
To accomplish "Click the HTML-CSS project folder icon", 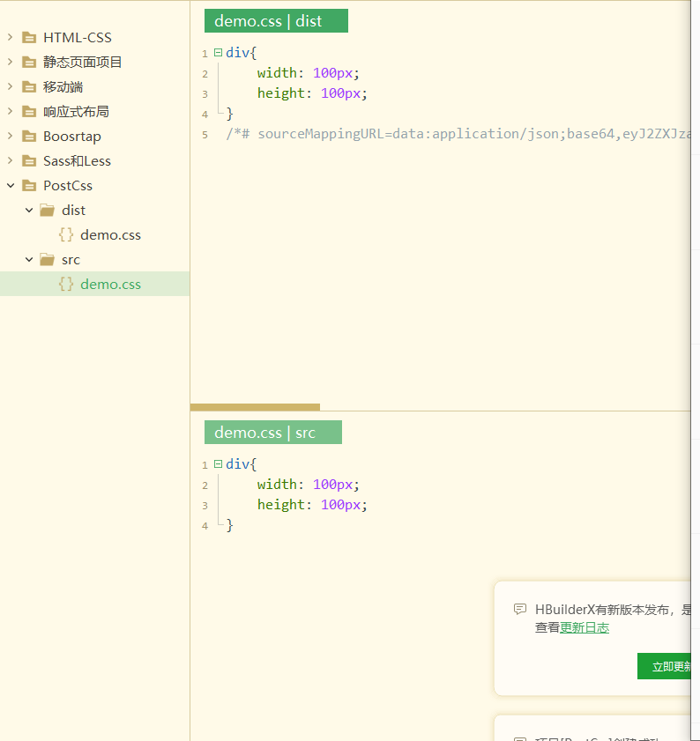I will [29, 37].
